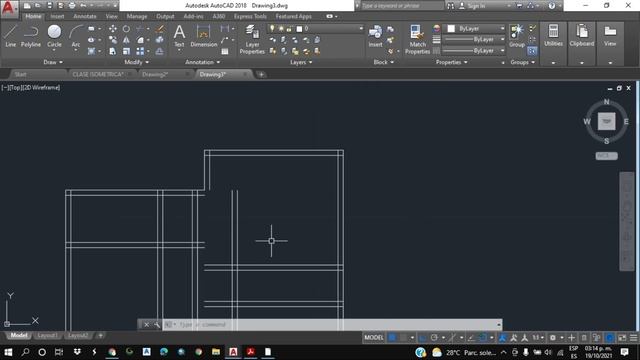Click the Array tool in Modify panel
The image size is (640, 360).
tap(140, 51)
